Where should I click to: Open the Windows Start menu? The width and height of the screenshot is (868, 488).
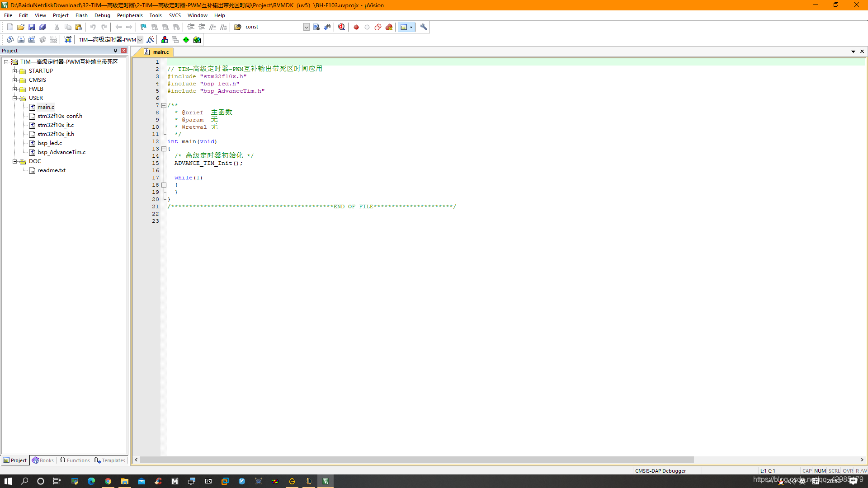click(8, 481)
